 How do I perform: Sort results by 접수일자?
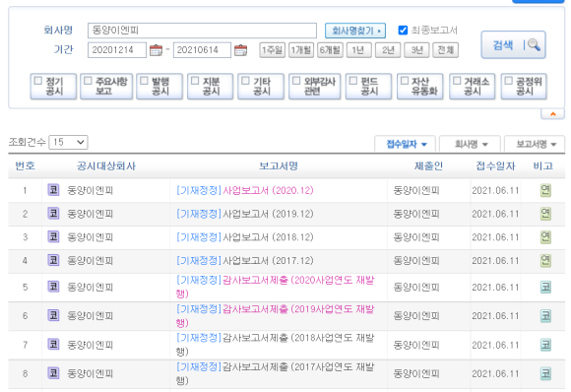coord(406,144)
